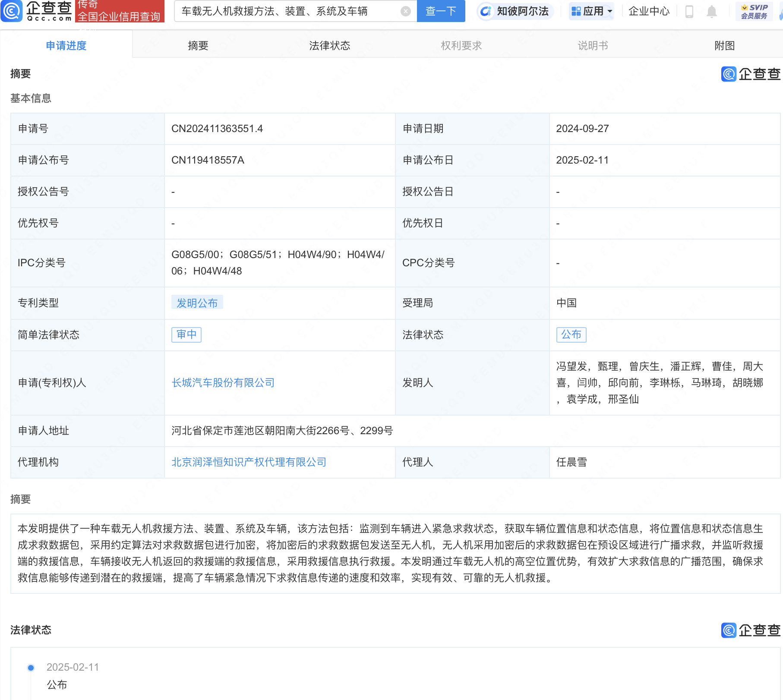This screenshot has height=700, width=783.
Task: Clear the search box with the X icon
Action: [x=405, y=11]
